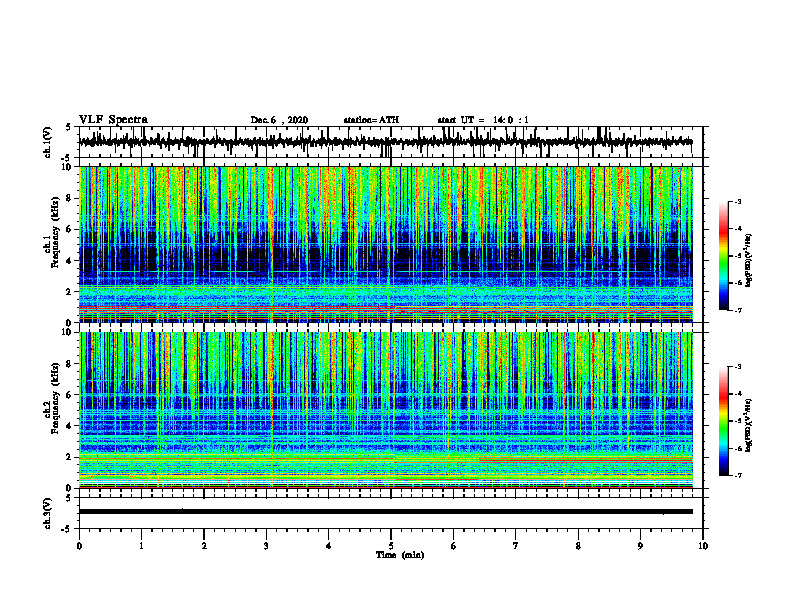The image size is (792, 612).
Task: Click the "6" tick on time axis
Action: tap(454, 546)
